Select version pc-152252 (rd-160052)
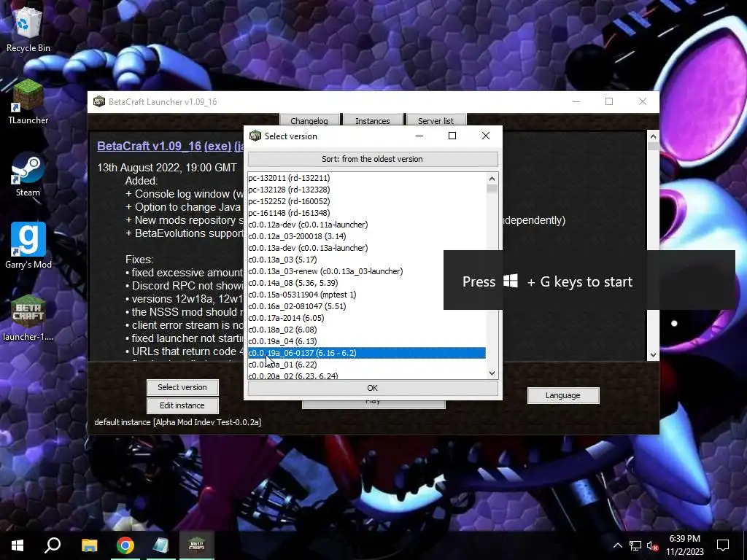The image size is (747, 560). pyautogui.click(x=366, y=201)
